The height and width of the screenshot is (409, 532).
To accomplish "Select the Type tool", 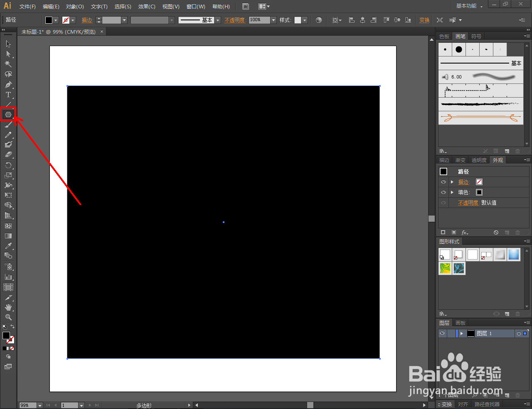I will click(8, 95).
